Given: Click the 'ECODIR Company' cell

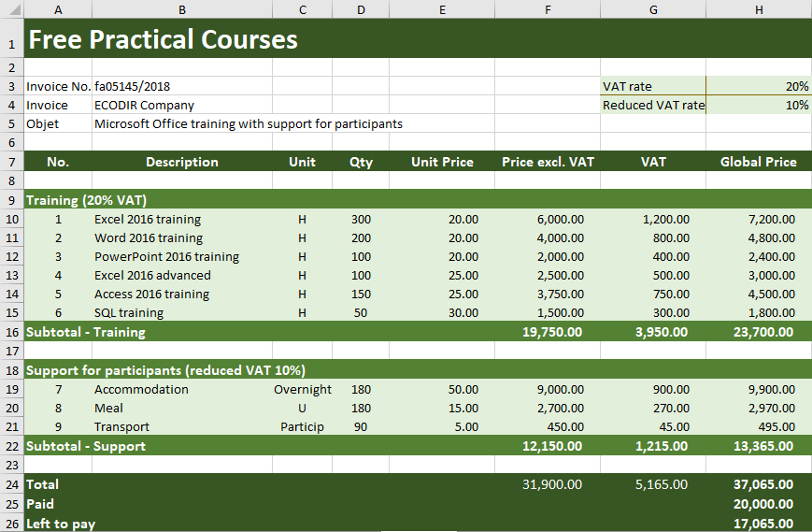Looking at the screenshot, I should (182, 105).
